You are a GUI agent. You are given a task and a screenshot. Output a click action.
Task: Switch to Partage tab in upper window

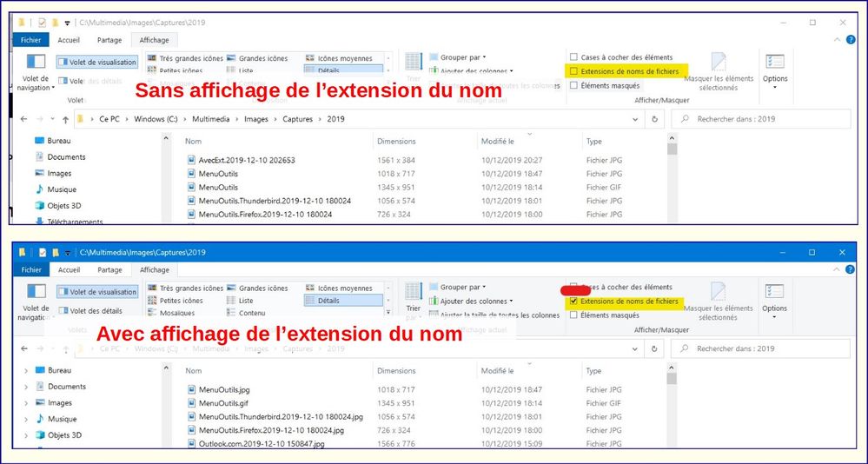tap(109, 40)
